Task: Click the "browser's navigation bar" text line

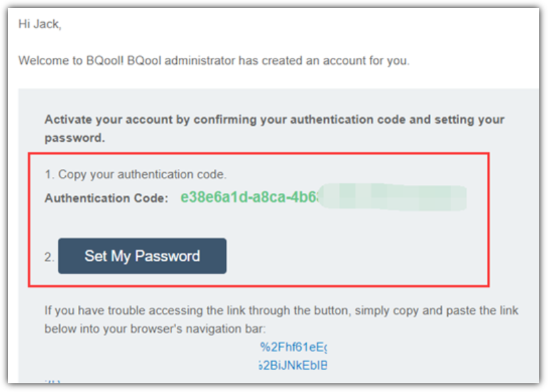Action: (155, 329)
